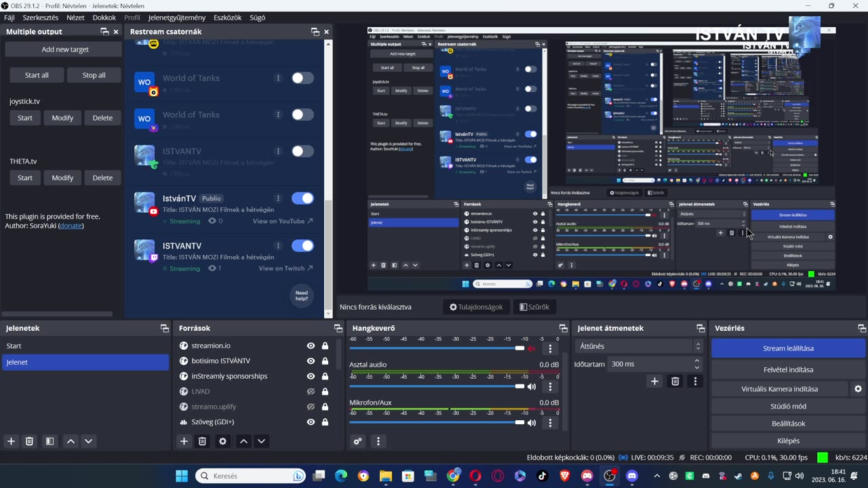Mute the Asztal audio channel
This screenshot has height=488, width=868.
532,386
